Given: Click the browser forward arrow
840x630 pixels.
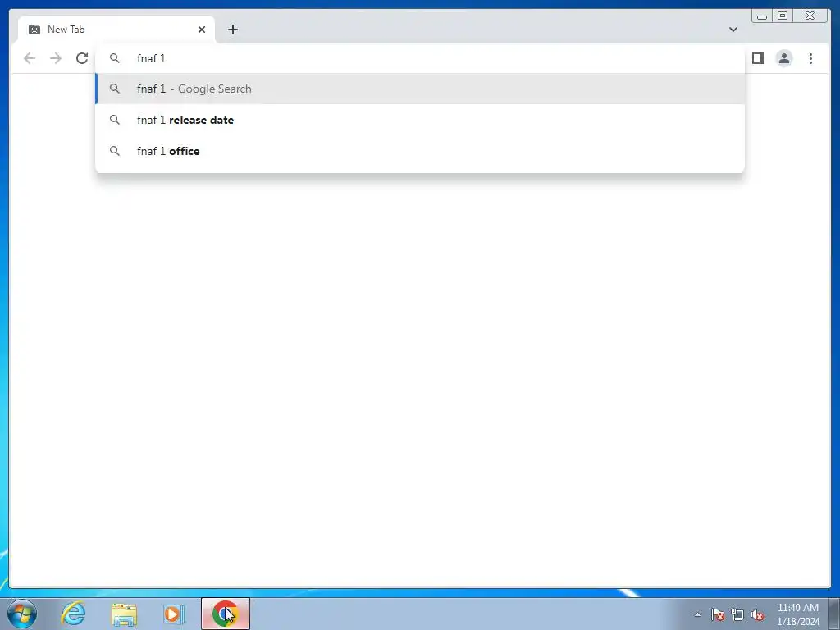Looking at the screenshot, I should [56, 58].
